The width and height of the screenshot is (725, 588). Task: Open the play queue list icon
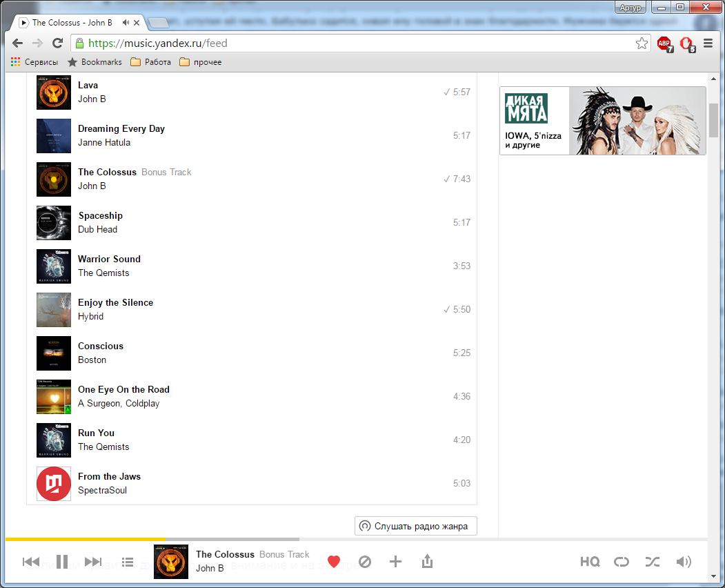[x=128, y=562]
